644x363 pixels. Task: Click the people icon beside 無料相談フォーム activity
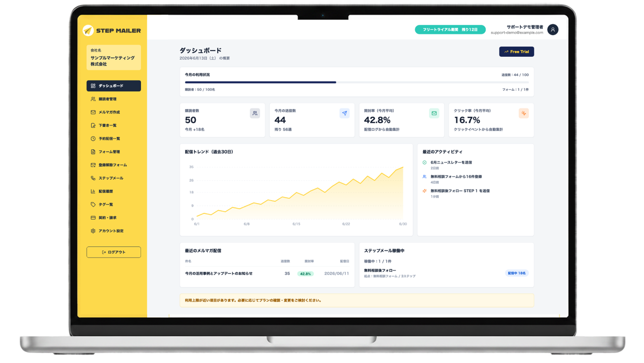[424, 177]
